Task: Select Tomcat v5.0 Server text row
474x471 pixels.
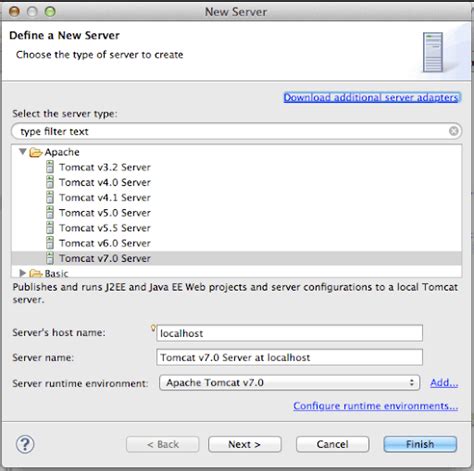Action: [105, 213]
